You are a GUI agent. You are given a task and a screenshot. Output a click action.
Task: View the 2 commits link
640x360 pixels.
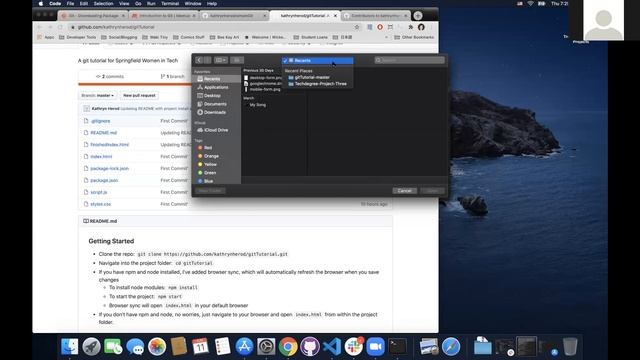(110, 76)
